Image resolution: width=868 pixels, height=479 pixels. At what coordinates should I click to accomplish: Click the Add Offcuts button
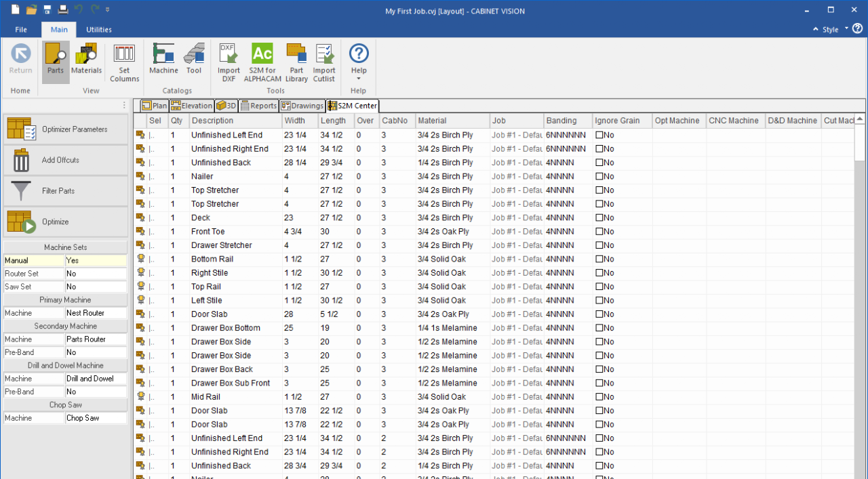tap(65, 160)
